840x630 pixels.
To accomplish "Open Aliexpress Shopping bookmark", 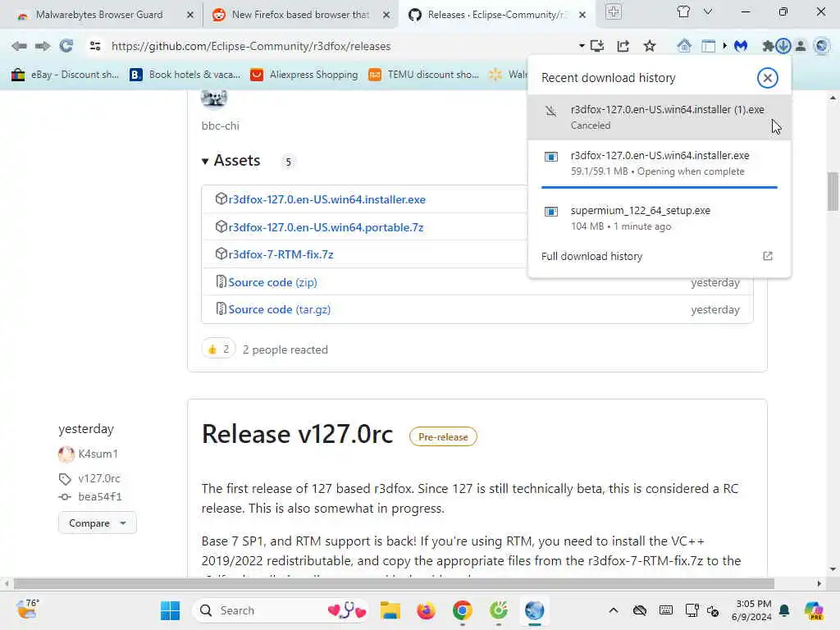I will click(x=304, y=75).
